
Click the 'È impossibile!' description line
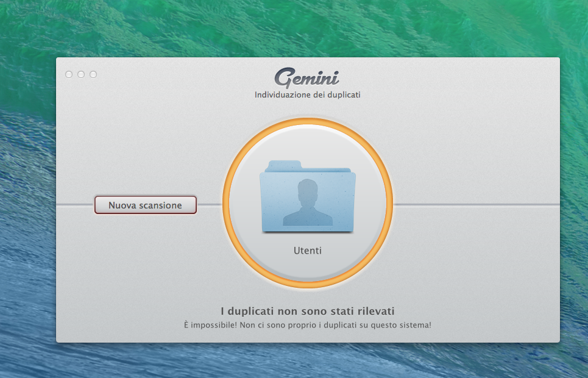[308, 325]
